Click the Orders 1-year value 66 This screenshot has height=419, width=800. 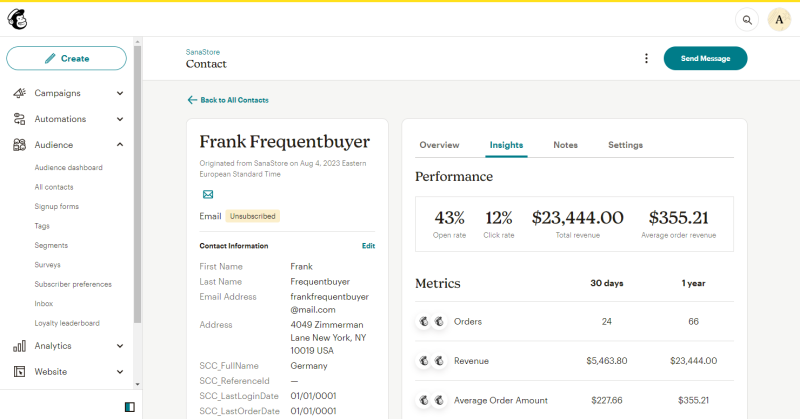(693, 322)
